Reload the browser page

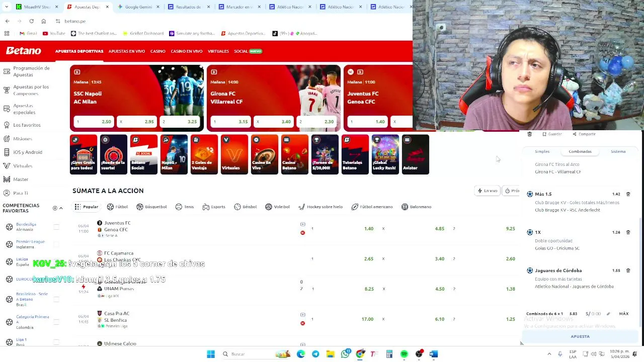pyautogui.click(x=31, y=21)
